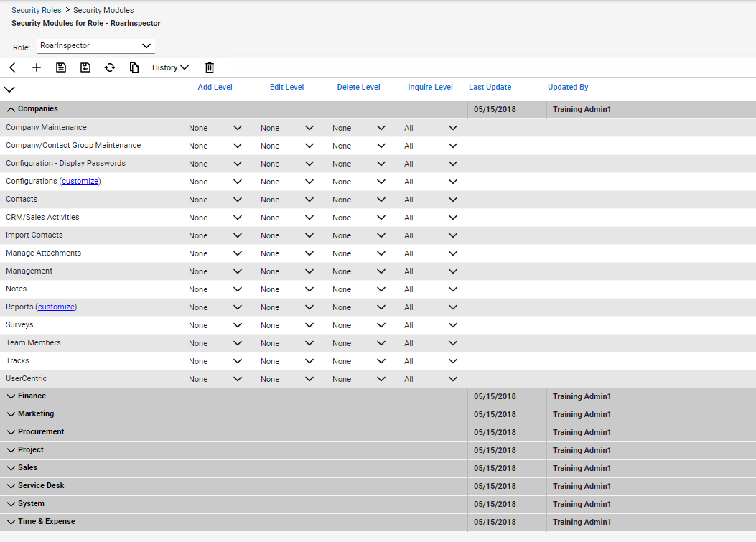Screen dimensions: 756x542
Task: Click the Save icon
Action: [60, 67]
